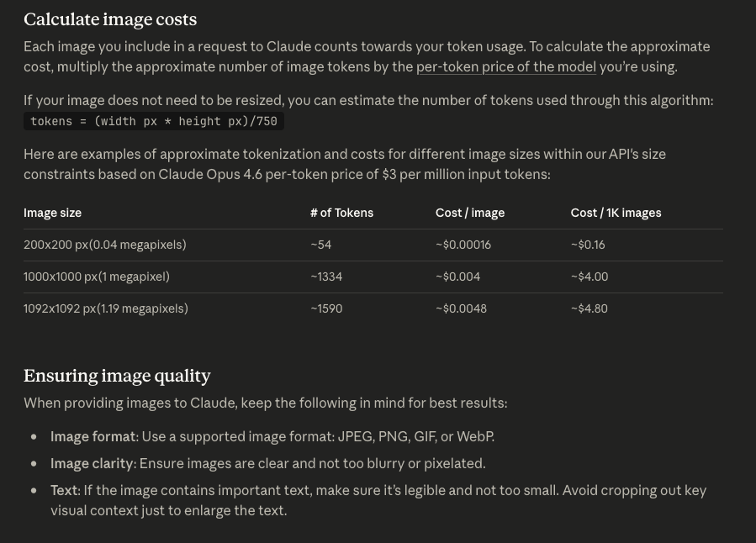The image size is (756, 543).
Task: Click the Cost / 1K images column header
Action: click(616, 213)
